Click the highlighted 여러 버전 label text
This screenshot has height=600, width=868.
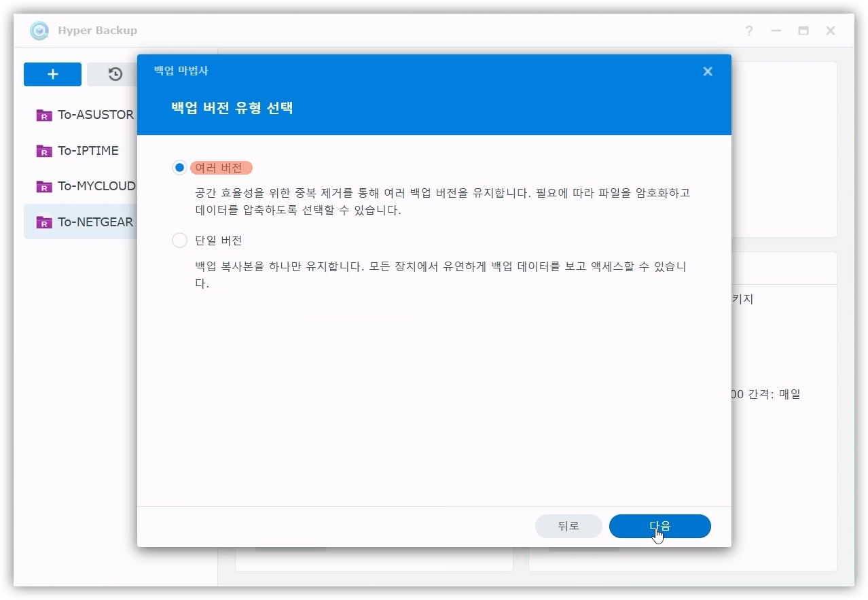coord(221,168)
